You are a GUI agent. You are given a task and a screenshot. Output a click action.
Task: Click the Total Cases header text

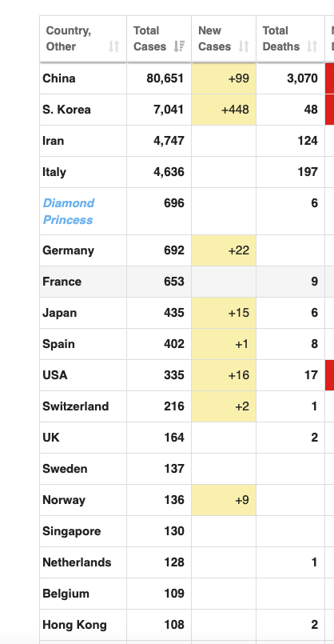149,38
